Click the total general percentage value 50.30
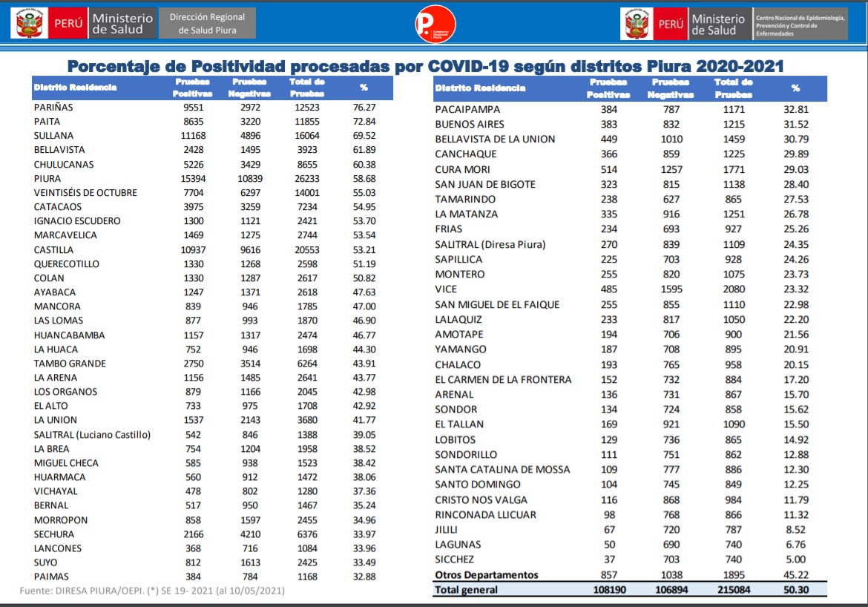The height and width of the screenshot is (607, 868). point(795,590)
